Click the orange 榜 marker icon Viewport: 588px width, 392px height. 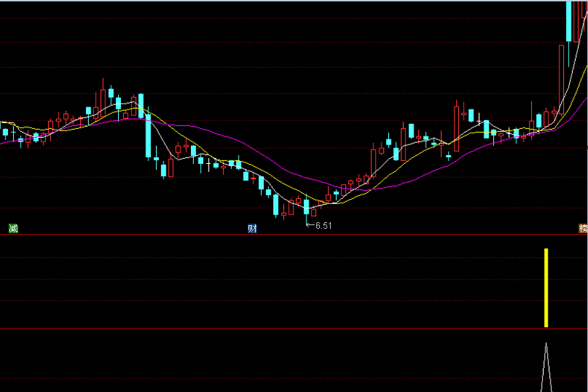[584, 228]
